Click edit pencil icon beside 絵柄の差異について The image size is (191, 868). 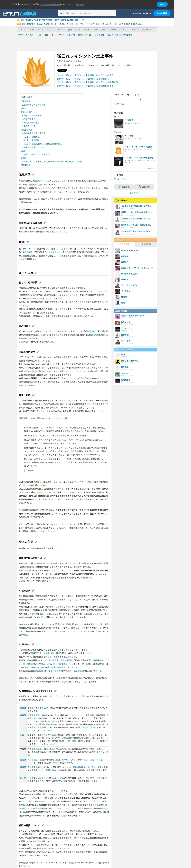(43, 825)
